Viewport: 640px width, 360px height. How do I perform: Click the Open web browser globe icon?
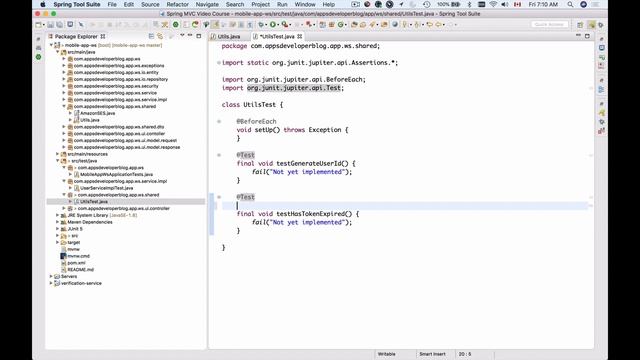tap(395, 25)
